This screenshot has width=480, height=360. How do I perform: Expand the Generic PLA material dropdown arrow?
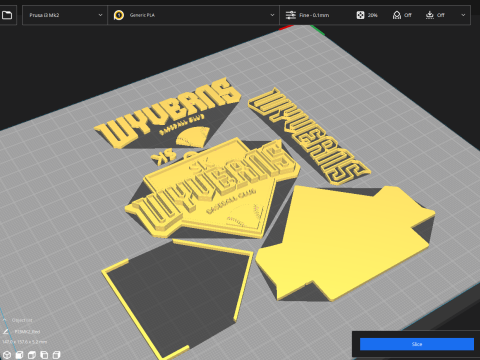click(272, 15)
